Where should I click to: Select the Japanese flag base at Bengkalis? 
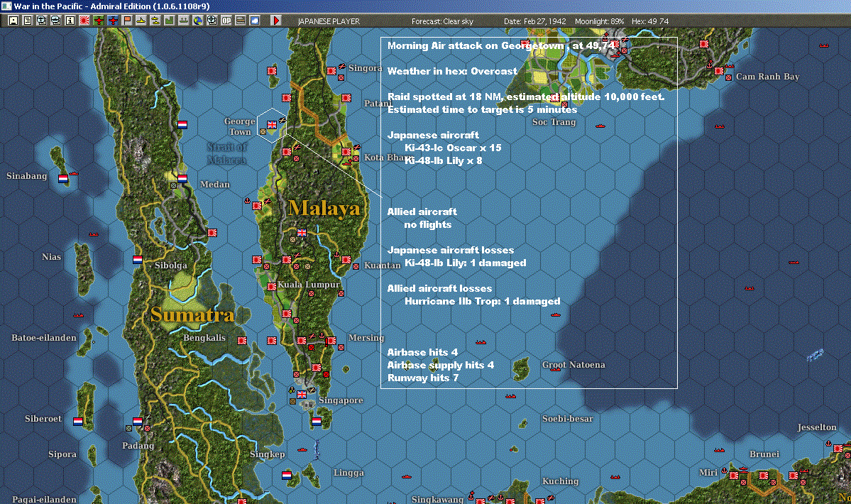click(241, 341)
